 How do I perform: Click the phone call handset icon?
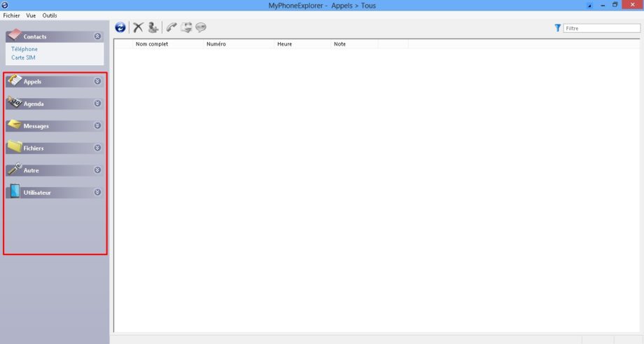click(171, 27)
